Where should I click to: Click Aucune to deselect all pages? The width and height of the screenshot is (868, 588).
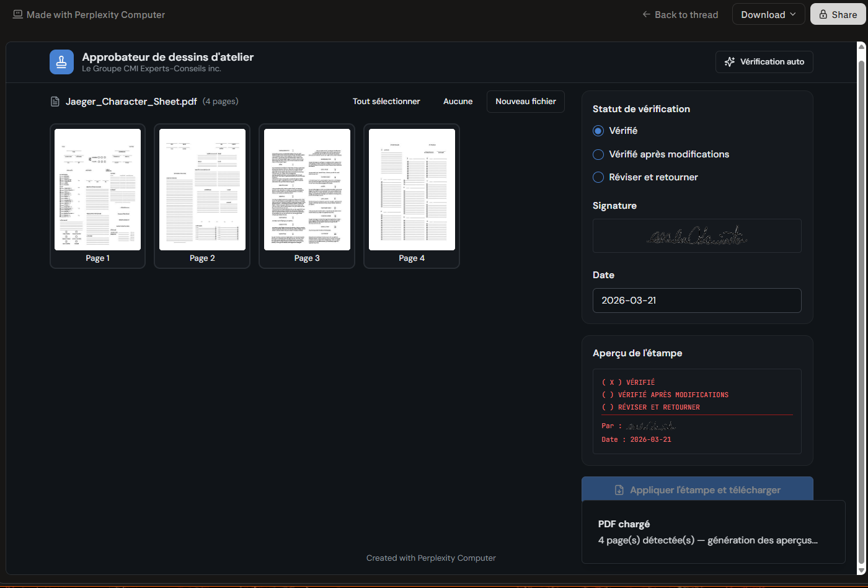[x=458, y=102]
